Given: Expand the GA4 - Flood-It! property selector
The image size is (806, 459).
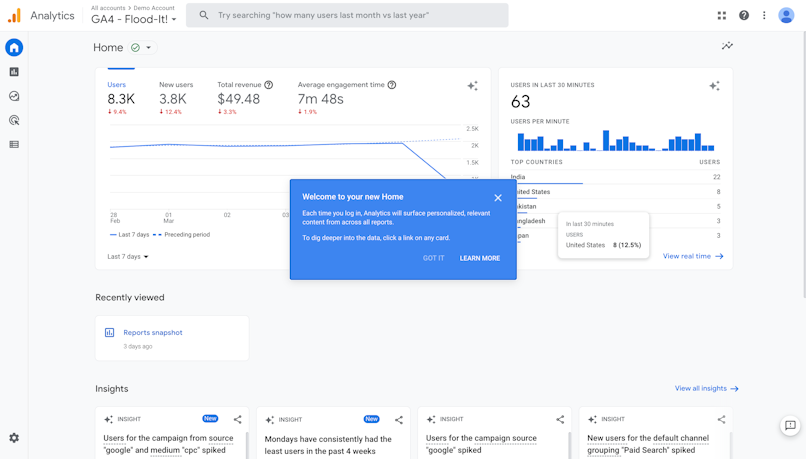Looking at the screenshot, I should coord(134,19).
